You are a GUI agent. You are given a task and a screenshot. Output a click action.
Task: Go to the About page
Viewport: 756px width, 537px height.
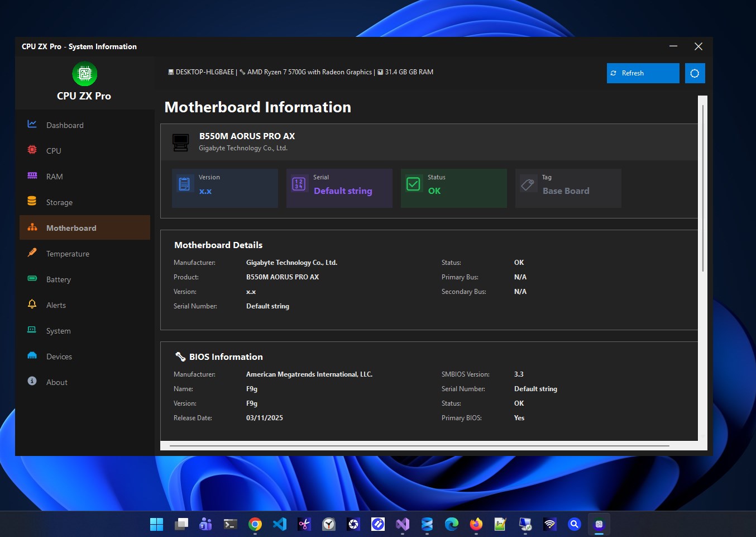pos(56,382)
